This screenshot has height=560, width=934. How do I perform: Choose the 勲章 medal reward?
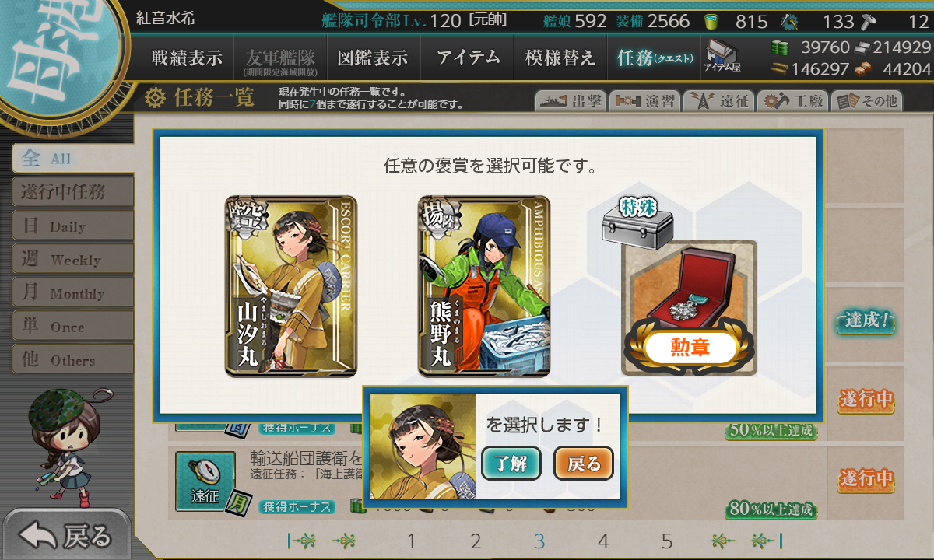click(689, 307)
